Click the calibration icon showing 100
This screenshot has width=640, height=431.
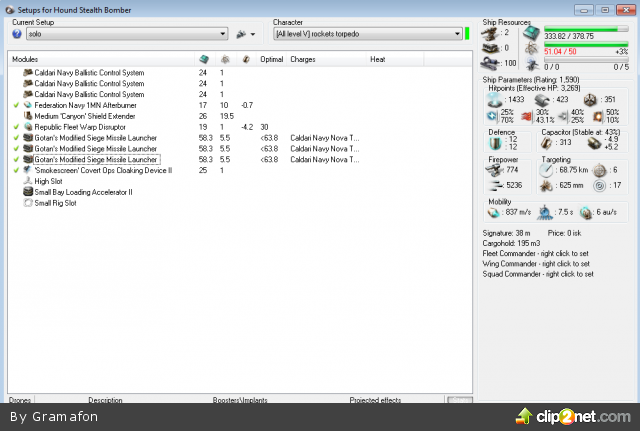tap(490, 63)
